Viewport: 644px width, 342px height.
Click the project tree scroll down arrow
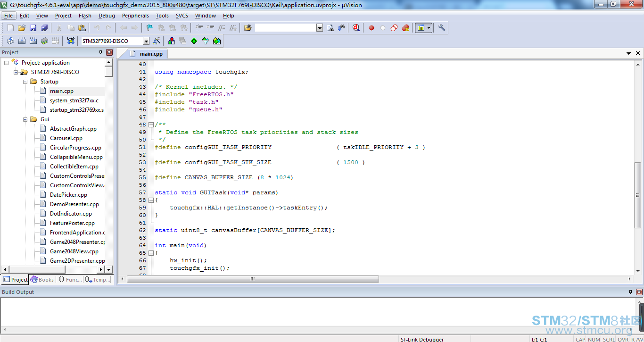click(x=108, y=269)
